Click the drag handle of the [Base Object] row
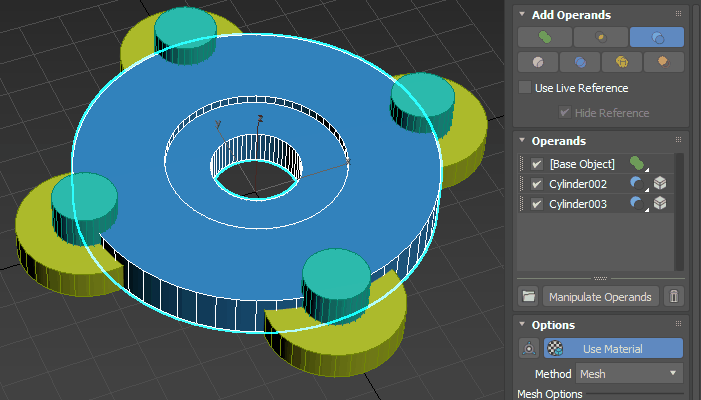The image size is (701, 400). [x=521, y=164]
